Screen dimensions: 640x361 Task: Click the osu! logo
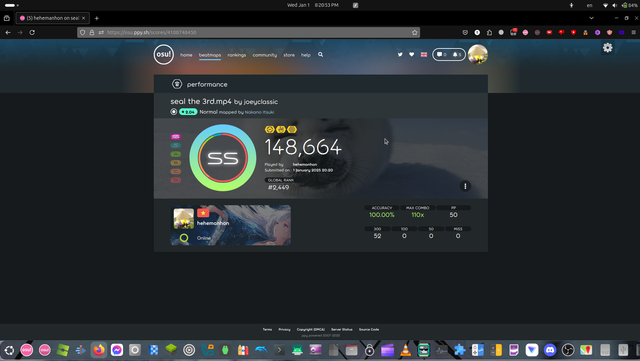pyautogui.click(x=164, y=54)
